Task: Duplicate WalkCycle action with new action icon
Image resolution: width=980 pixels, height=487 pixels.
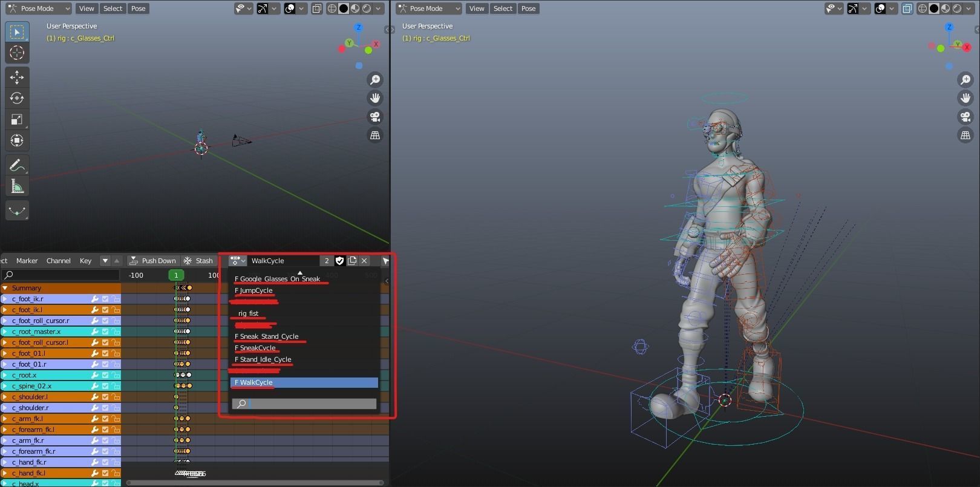Action: [352, 261]
